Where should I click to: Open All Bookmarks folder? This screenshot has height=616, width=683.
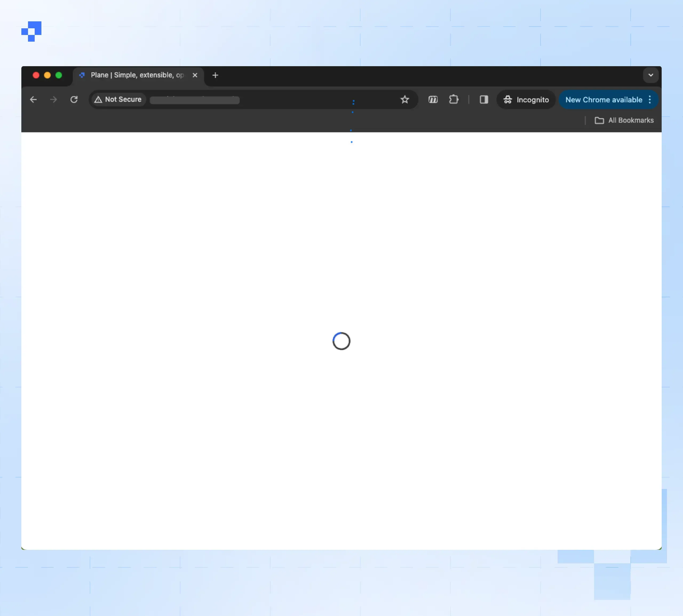(x=624, y=120)
